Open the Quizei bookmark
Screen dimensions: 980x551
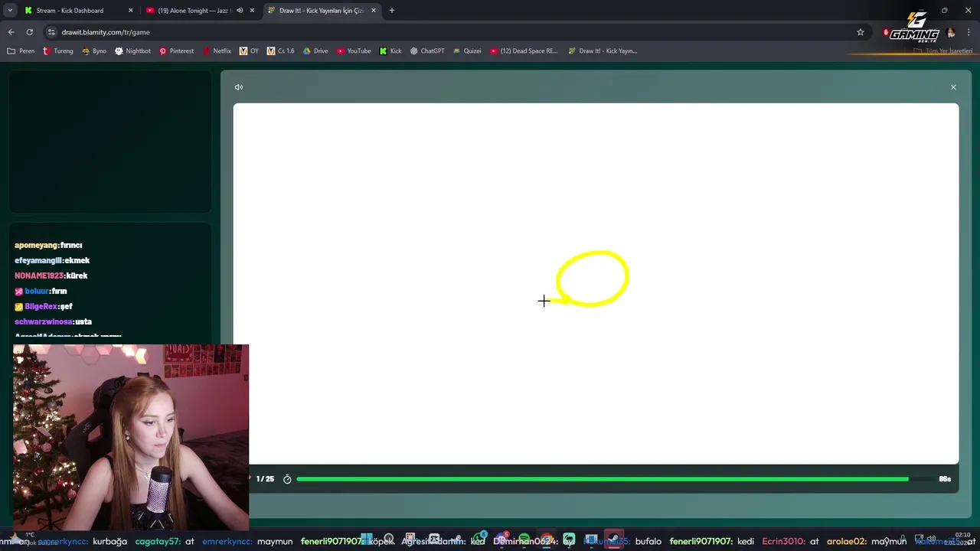pyautogui.click(x=467, y=51)
